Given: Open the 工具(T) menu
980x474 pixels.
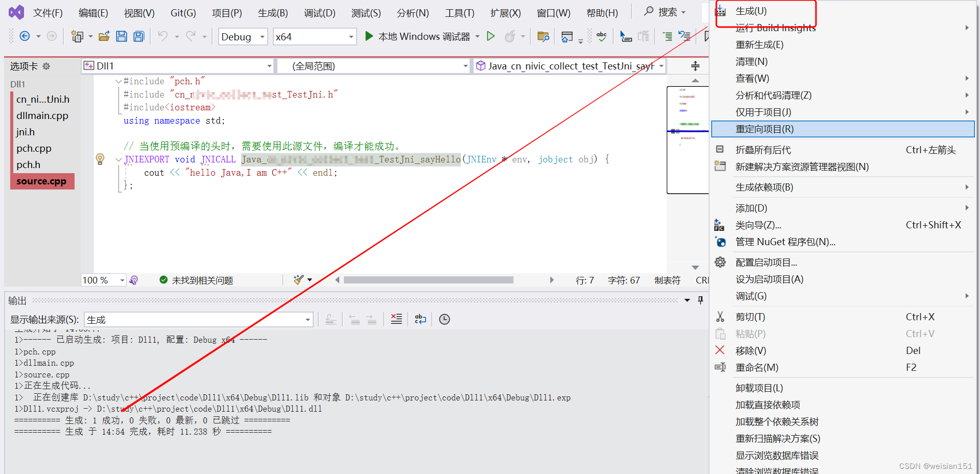Looking at the screenshot, I should pyautogui.click(x=459, y=13).
